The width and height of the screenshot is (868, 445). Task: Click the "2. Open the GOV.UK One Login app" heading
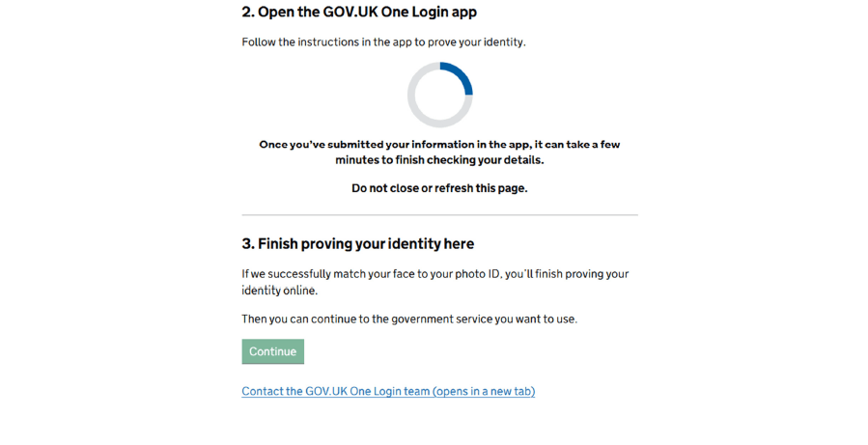pos(359,13)
